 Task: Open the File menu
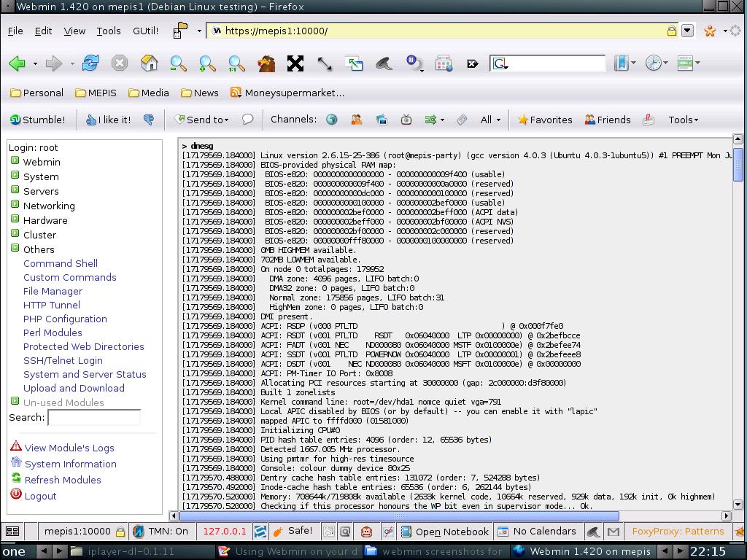15,31
